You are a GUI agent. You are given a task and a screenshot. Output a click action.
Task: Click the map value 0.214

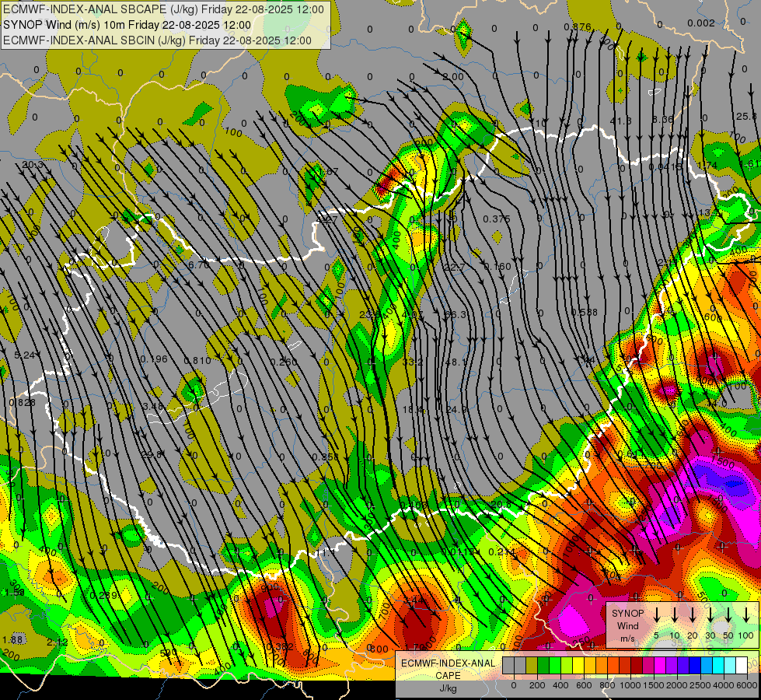(502, 551)
